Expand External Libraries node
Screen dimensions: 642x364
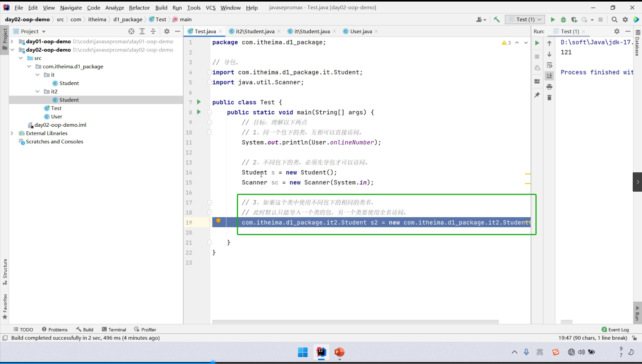(12, 133)
